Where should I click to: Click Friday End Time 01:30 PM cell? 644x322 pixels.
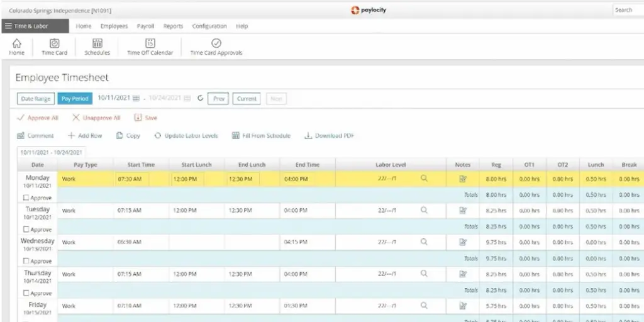click(x=308, y=306)
